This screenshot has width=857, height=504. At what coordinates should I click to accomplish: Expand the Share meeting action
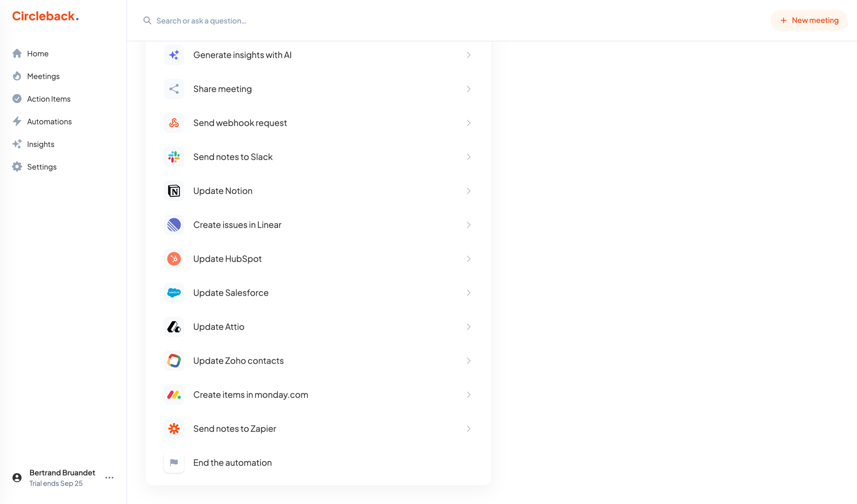coord(468,89)
